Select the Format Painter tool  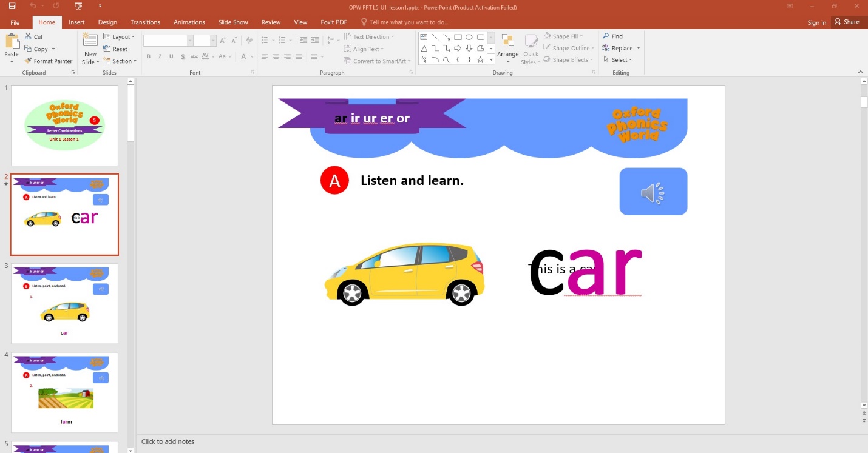[x=49, y=61]
